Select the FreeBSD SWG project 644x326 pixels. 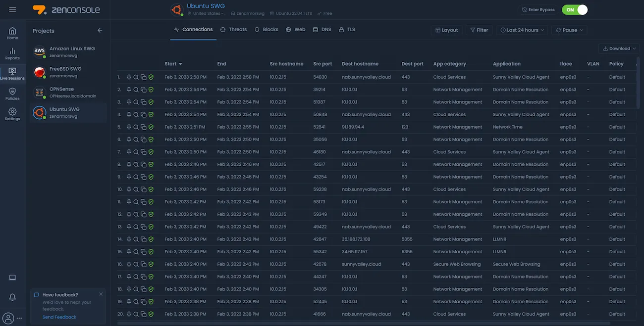point(68,72)
